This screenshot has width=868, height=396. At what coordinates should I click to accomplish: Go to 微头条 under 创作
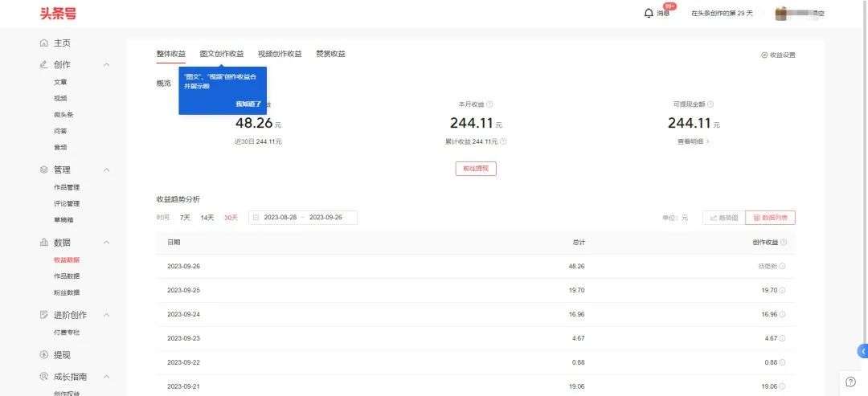click(63, 115)
